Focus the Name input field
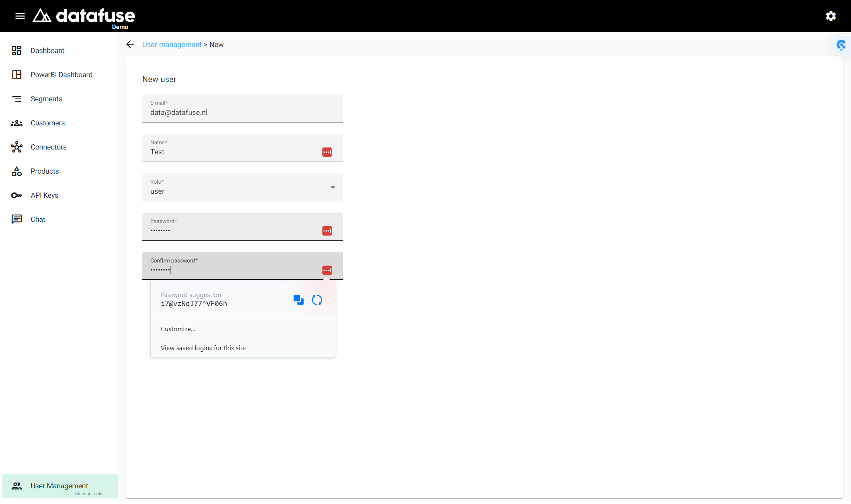Viewport: 851px width, 504px height. click(243, 148)
